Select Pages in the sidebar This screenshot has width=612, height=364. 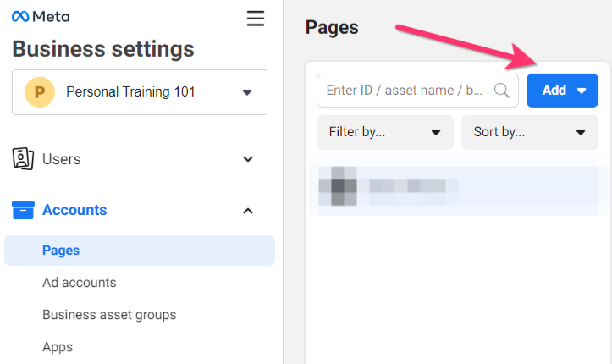(x=140, y=251)
